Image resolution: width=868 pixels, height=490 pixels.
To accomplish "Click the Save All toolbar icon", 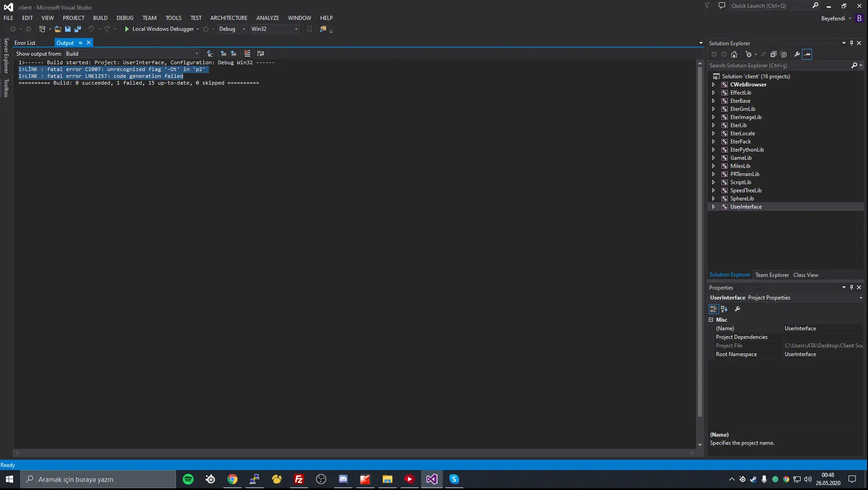I will point(78,29).
